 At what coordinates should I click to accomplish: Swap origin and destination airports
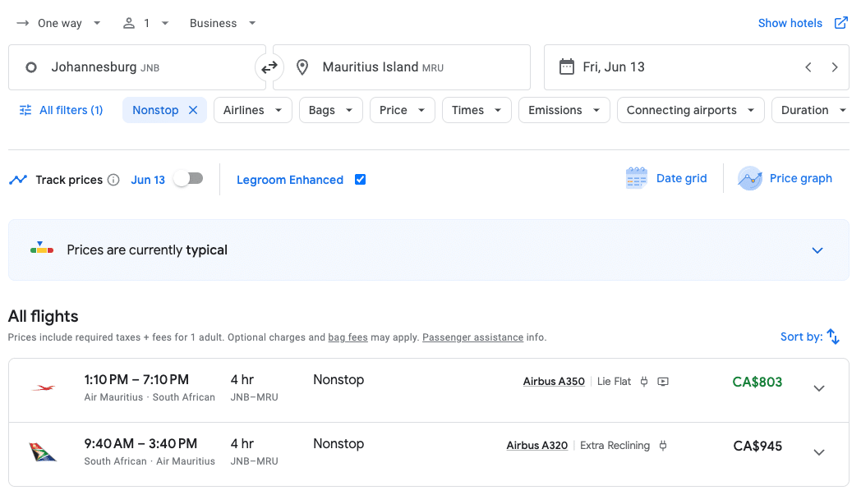[269, 67]
